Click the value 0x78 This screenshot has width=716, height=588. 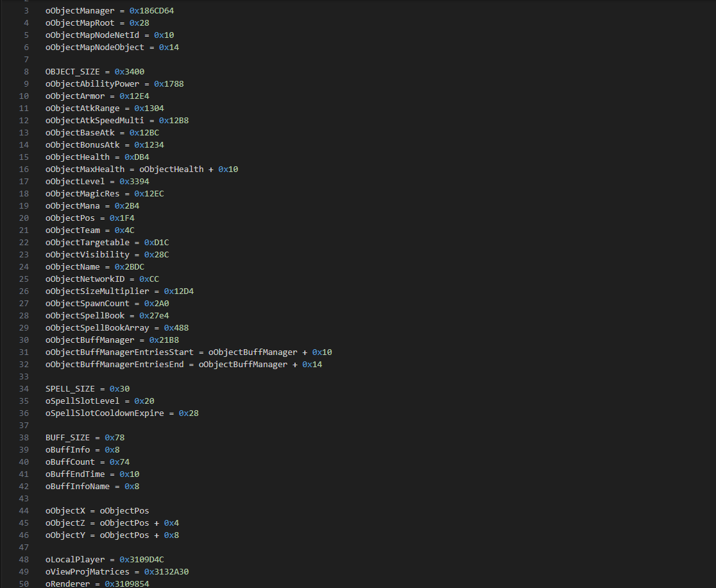click(x=115, y=438)
